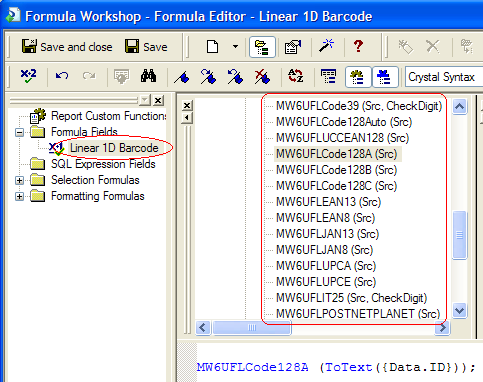Viewport: 483px width, 382px height.
Task: Toggle the Field Tree display icon
Action: point(328,77)
